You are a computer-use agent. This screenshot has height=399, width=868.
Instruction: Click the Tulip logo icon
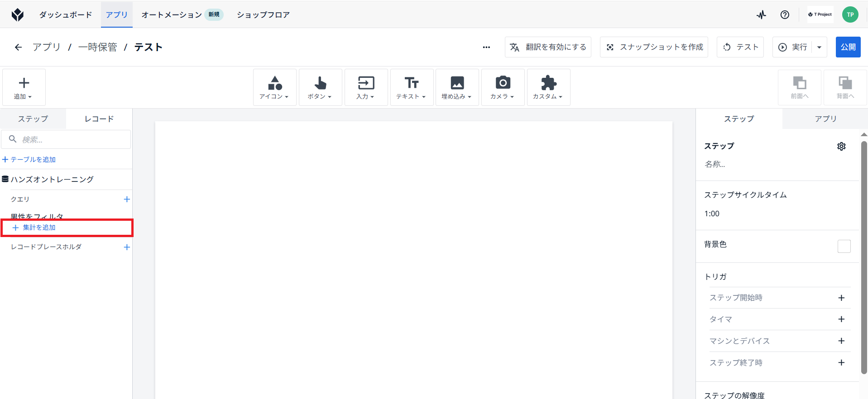coord(18,14)
